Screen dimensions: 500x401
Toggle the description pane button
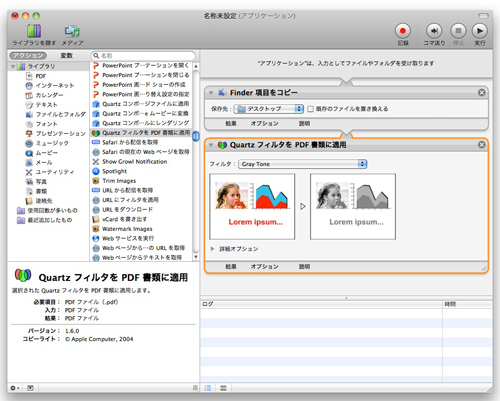coord(30,388)
